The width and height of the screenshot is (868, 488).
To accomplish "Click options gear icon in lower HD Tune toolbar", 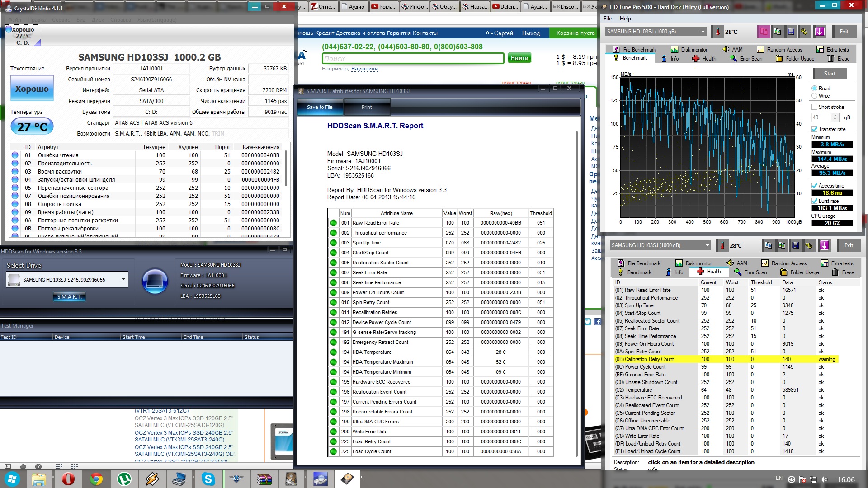I will [x=809, y=245].
